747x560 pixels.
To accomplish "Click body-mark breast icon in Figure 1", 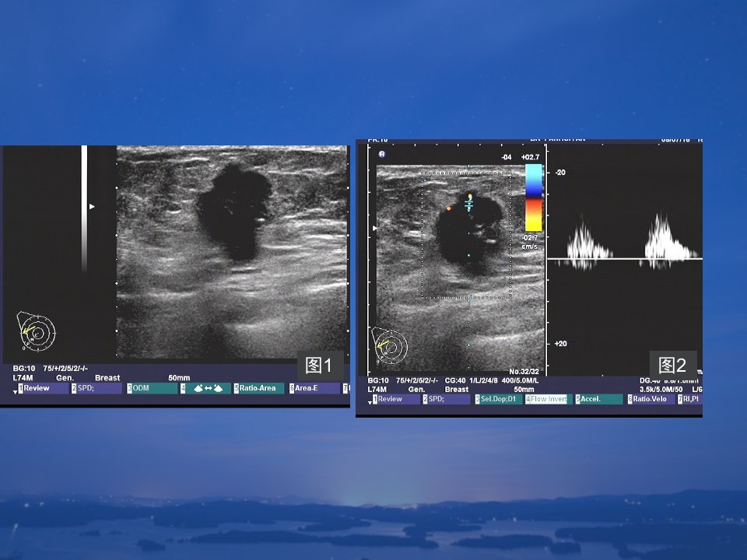I will click(37, 331).
